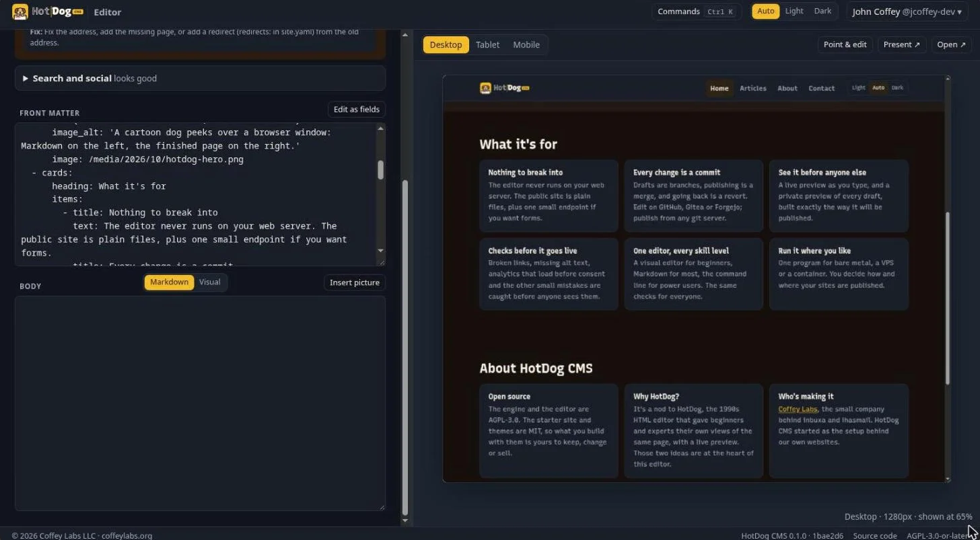Select the Markdown body editing mode
This screenshot has height=540, width=980.
click(169, 282)
